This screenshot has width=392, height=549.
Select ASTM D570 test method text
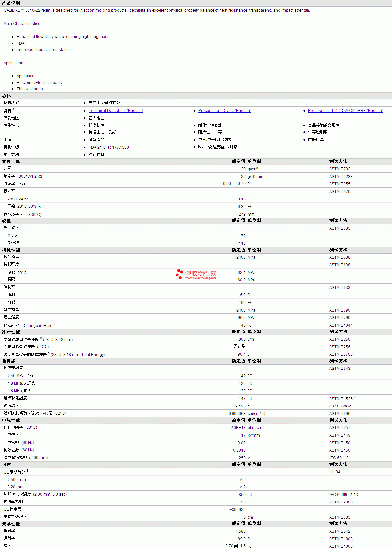[340, 192]
